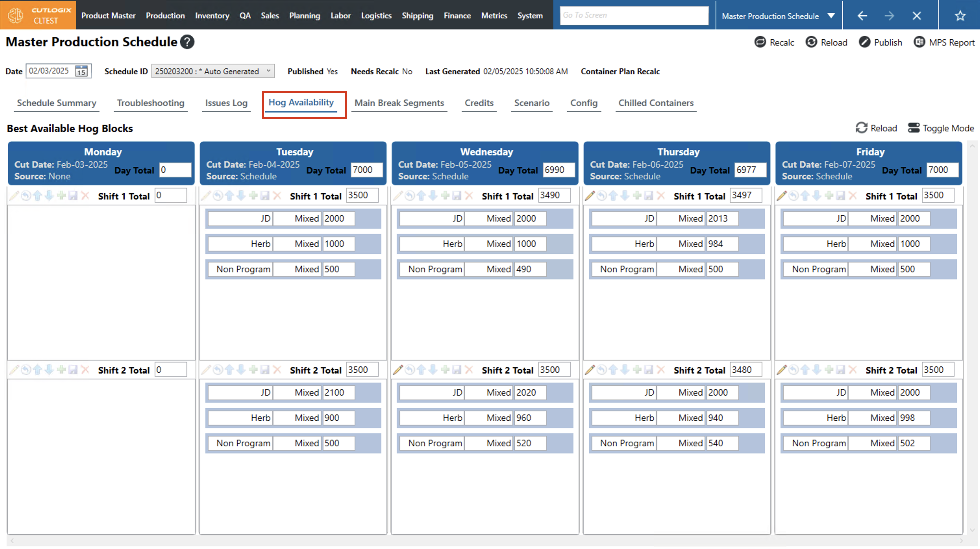Screen dimensions: 980x549
Task: Click the help question mark icon
Action: 187,42
